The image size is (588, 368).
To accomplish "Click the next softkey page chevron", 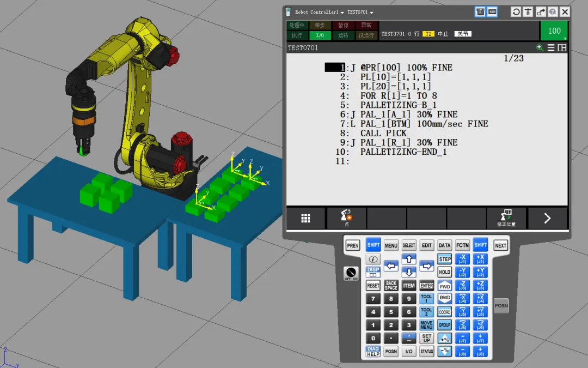I will pyautogui.click(x=548, y=218).
